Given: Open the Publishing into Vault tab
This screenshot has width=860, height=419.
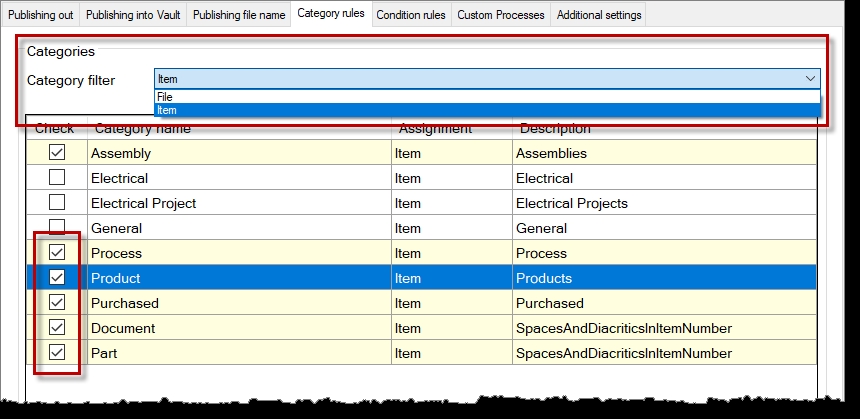Looking at the screenshot, I should (132, 15).
